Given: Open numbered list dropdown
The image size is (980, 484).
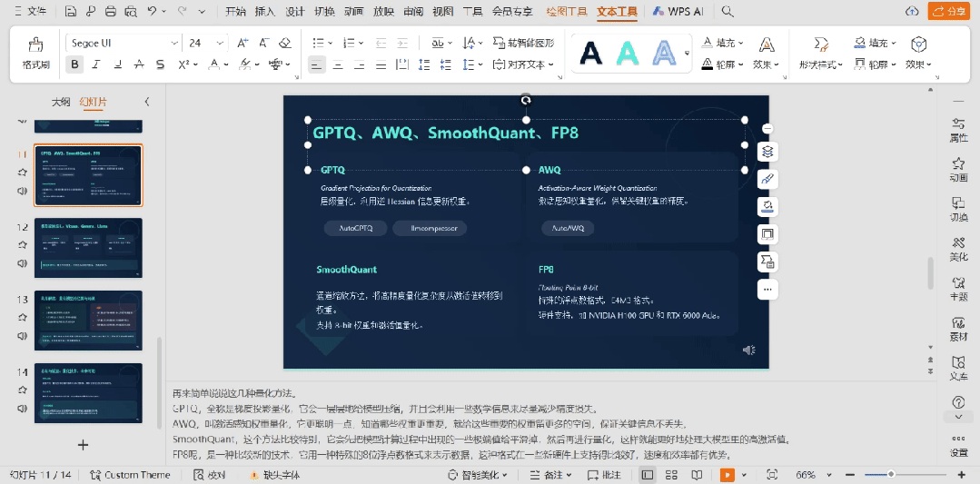Looking at the screenshot, I should pos(361,43).
